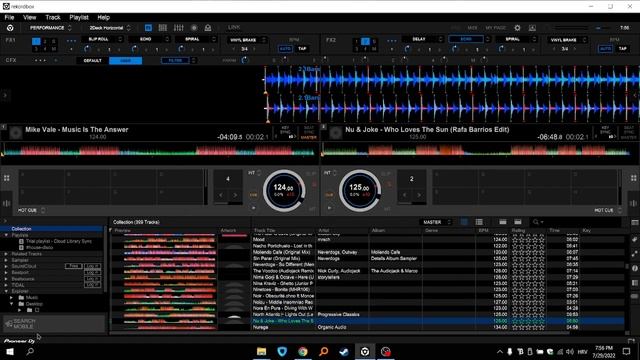
Task: Assign FX1 to deck 1 button
Action: (x=36, y=41)
